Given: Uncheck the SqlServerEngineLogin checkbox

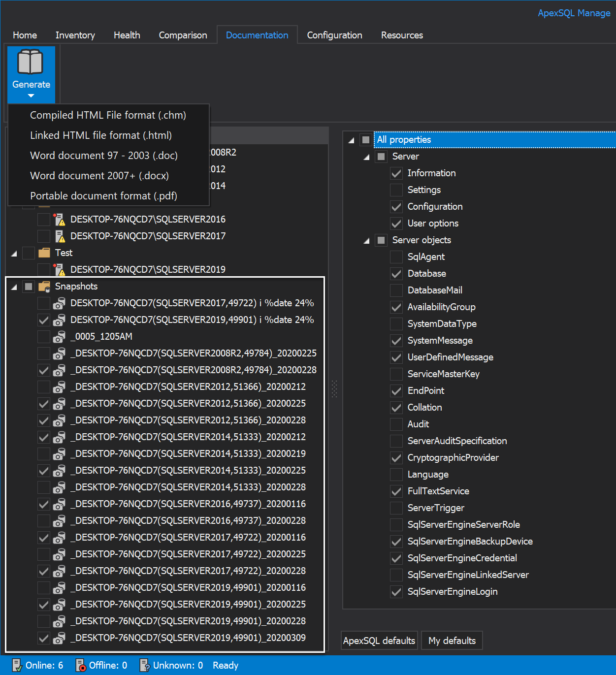Looking at the screenshot, I should pyautogui.click(x=396, y=592).
